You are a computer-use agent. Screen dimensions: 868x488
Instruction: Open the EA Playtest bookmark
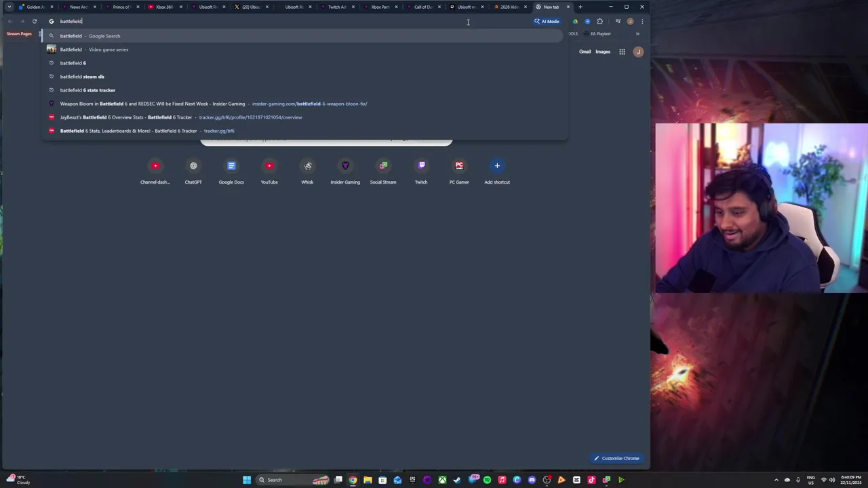[x=597, y=34]
